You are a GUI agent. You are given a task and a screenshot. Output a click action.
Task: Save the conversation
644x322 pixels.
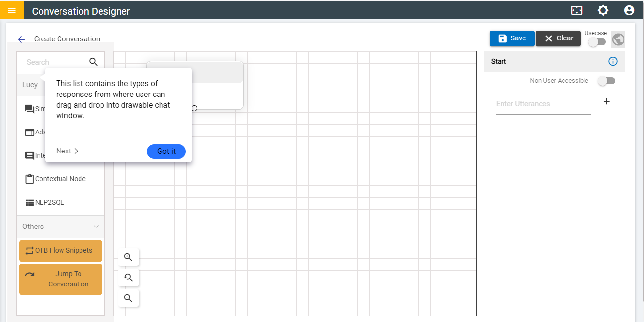tap(512, 38)
